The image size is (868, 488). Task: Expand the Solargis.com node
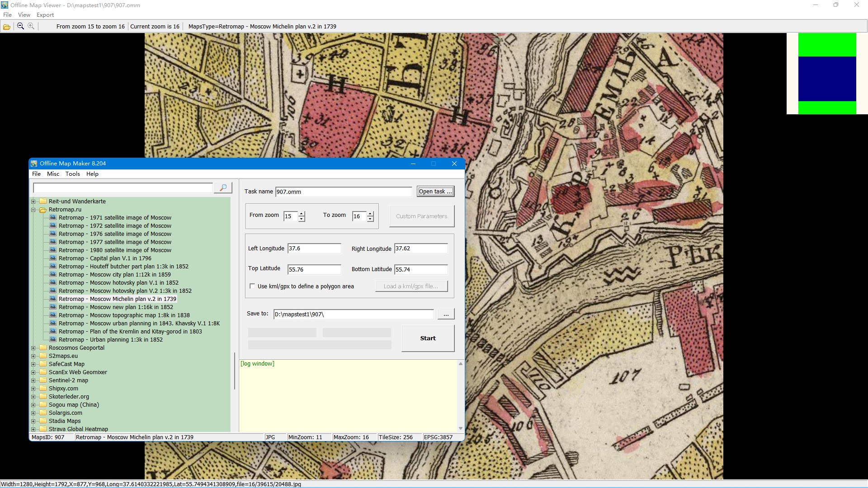(33, 413)
